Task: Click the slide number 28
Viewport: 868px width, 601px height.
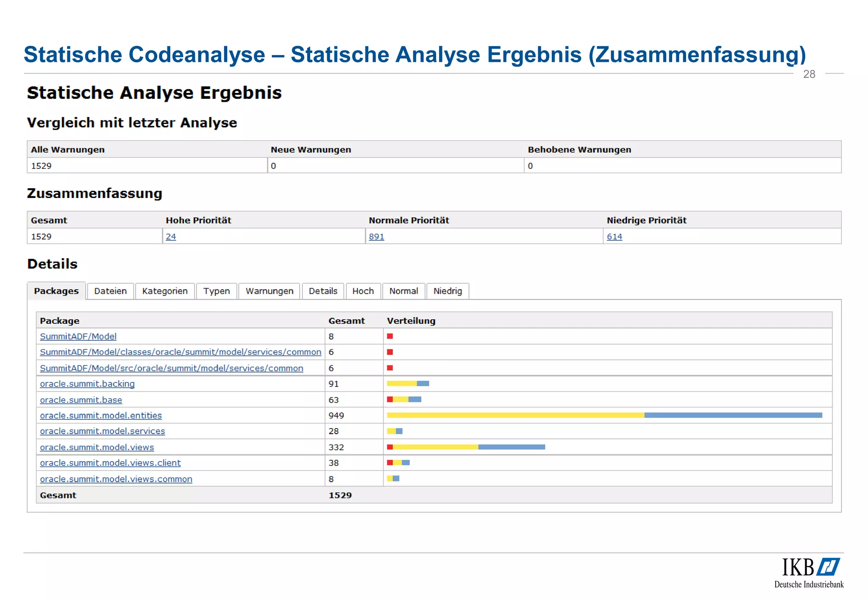Action: 809,74
